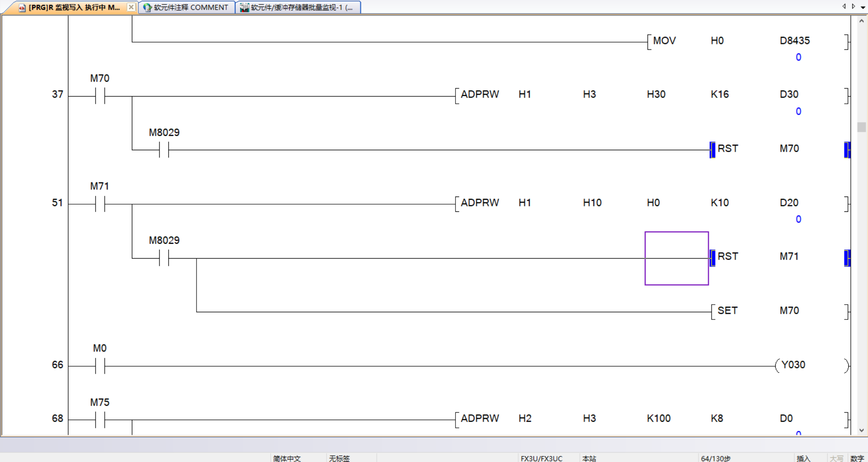
Task: Select the M8029 contact under M71 rung
Action: click(x=164, y=258)
